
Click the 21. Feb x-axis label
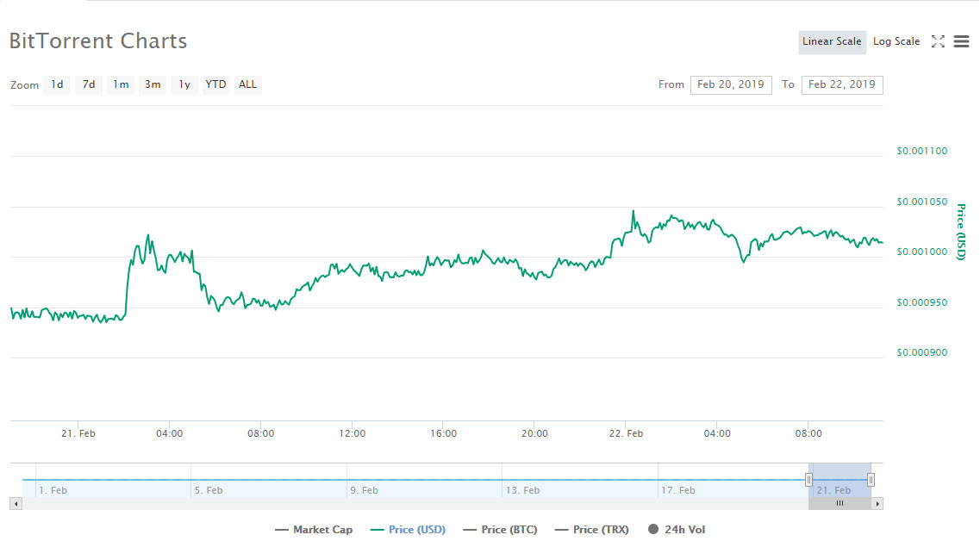[x=78, y=433]
